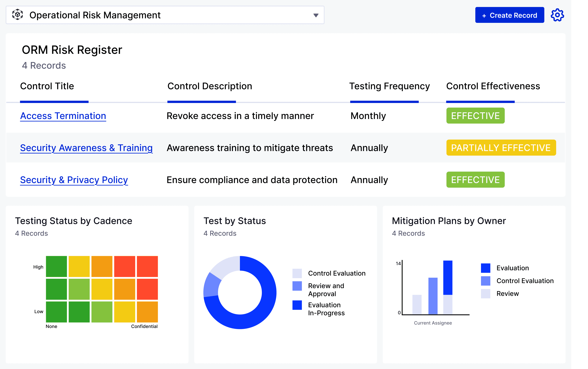The image size is (588, 369).
Task: Open the settings gear icon
Action: click(558, 15)
